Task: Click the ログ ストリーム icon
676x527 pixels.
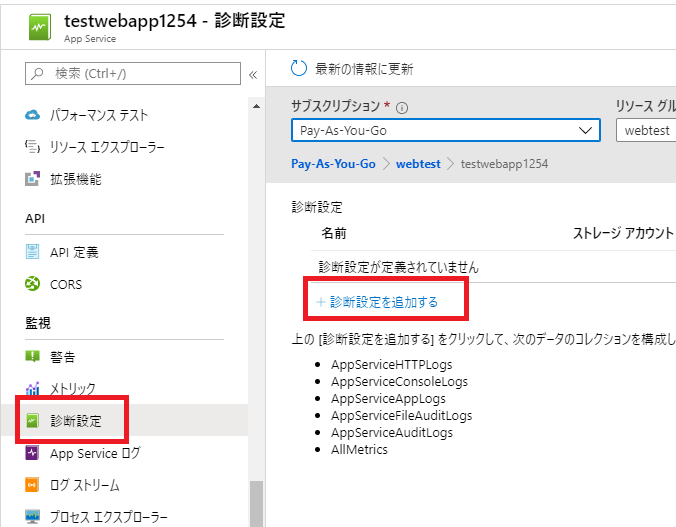Action: tap(32, 485)
